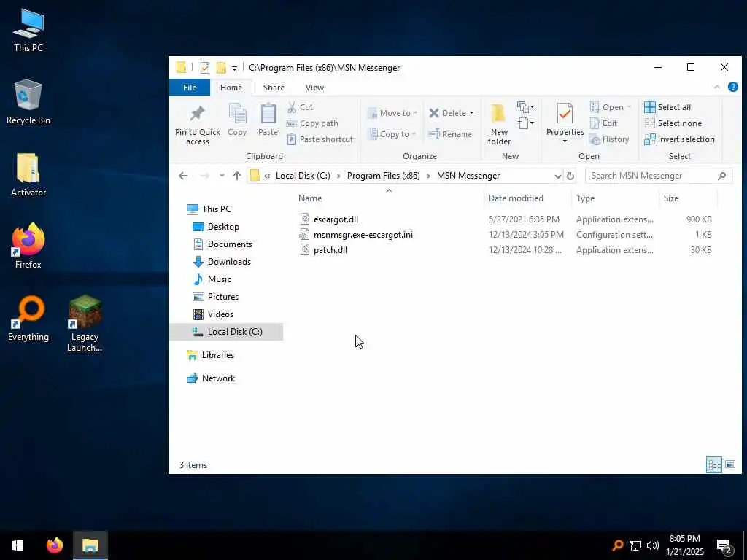Click Pin to Quick access icon

tap(197, 114)
